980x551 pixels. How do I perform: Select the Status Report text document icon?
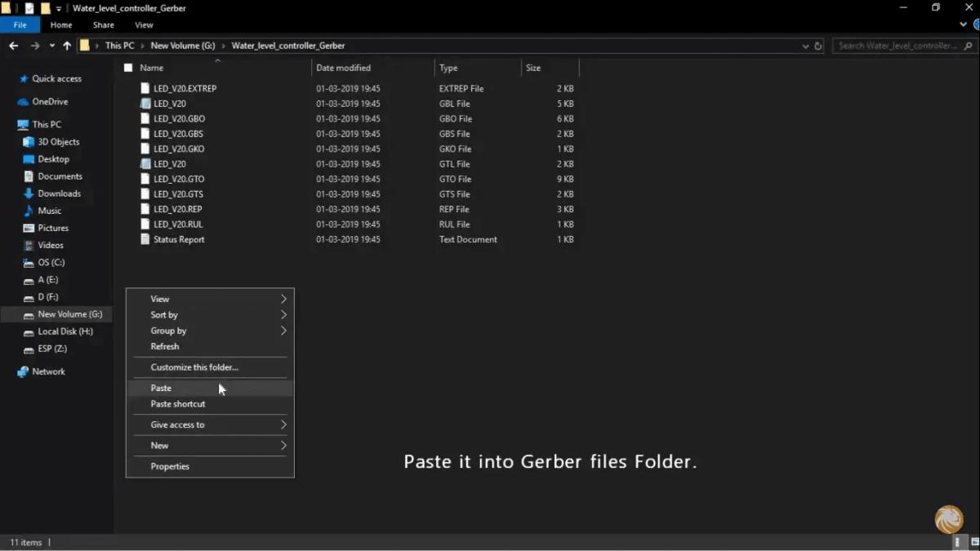(145, 239)
